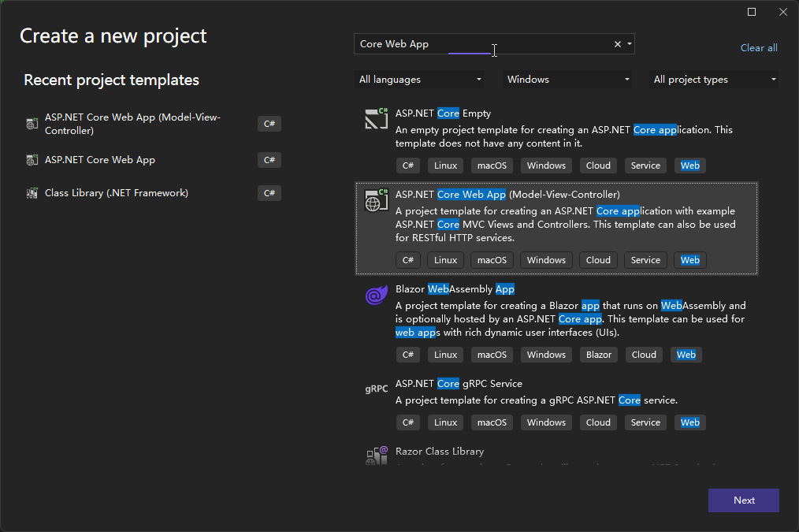Open the search history dropdown arrow
The height and width of the screenshot is (532, 799).
(630, 44)
